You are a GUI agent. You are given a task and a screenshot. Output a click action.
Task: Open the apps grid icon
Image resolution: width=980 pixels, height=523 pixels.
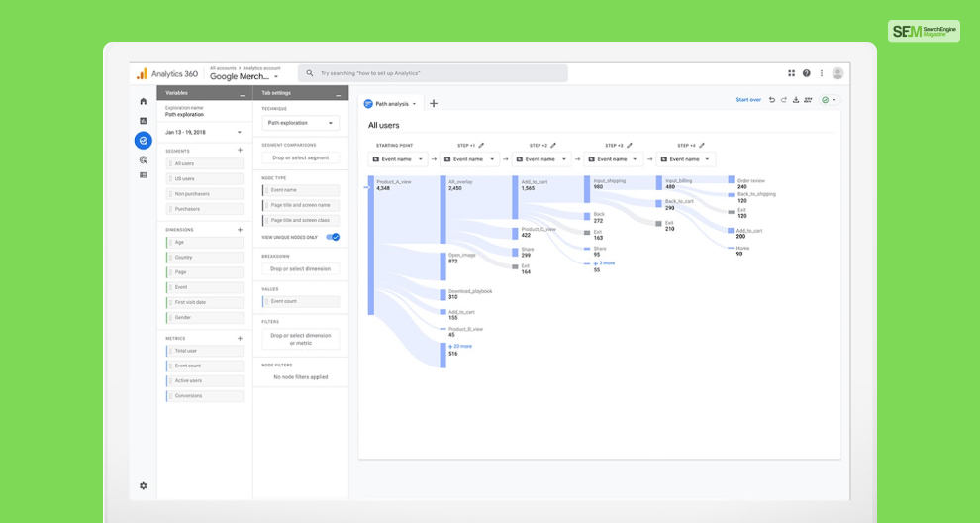tap(791, 73)
